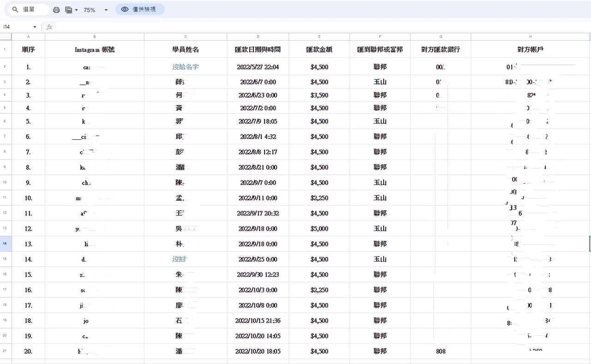
Task: Click the I14 name box
Action: 17,27
